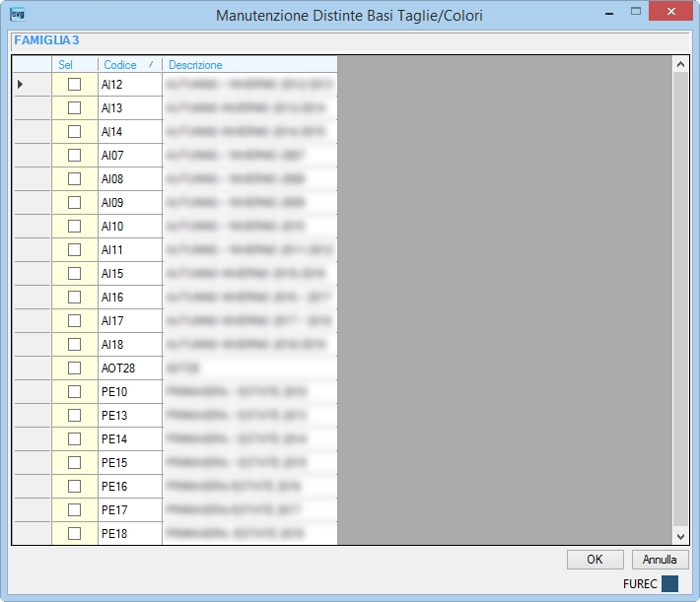This screenshot has height=602, width=700.
Task: Confirm with the OK button
Action: [x=595, y=560]
